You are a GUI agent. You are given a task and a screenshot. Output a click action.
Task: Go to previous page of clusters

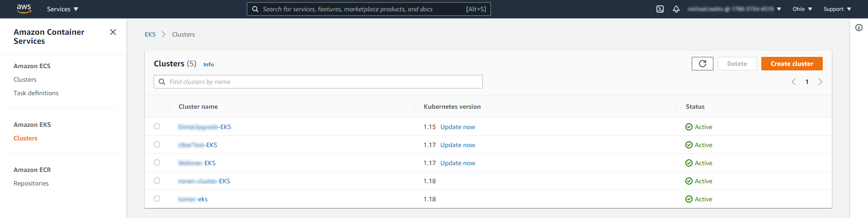[793, 82]
